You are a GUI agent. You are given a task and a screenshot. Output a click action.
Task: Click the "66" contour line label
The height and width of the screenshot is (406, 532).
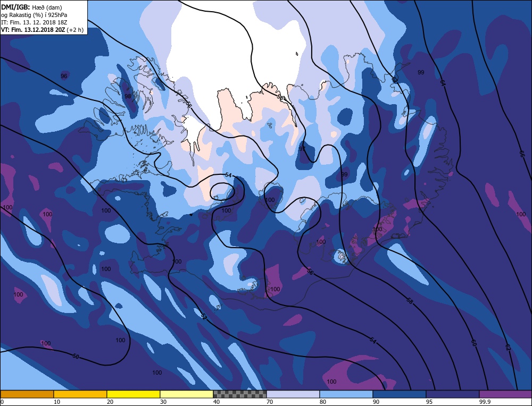(521, 154)
